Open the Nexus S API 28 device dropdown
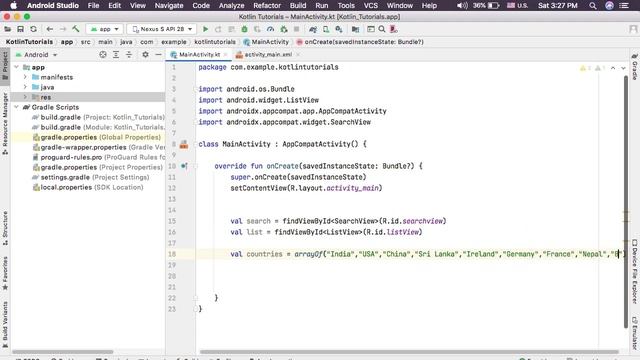The image size is (640, 360). pos(162,29)
